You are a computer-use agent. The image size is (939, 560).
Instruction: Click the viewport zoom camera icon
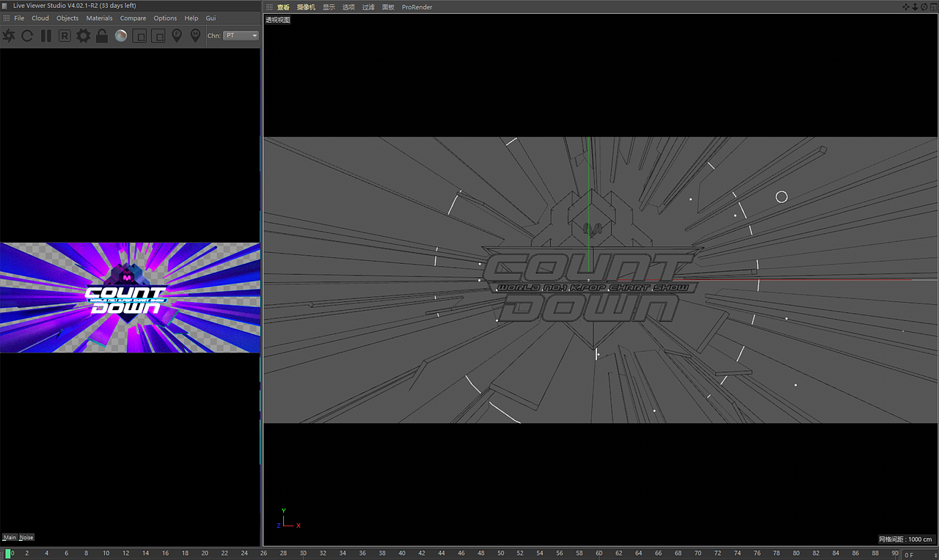(x=915, y=7)
